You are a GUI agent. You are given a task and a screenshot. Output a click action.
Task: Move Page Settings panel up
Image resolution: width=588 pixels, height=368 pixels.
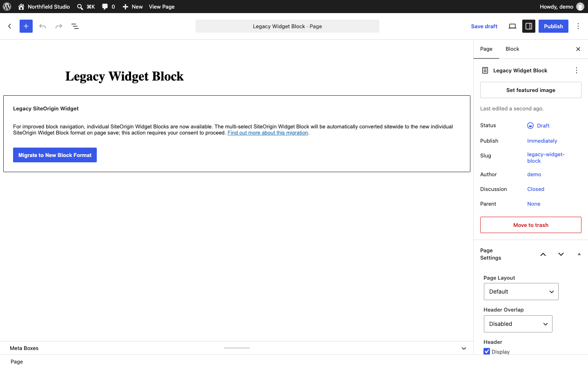[543, 254]
